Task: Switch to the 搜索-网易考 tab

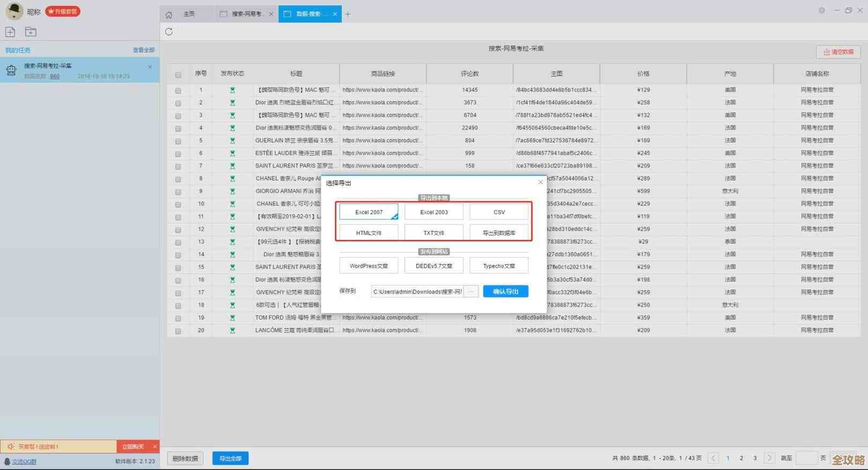Action: click(246, 14)
